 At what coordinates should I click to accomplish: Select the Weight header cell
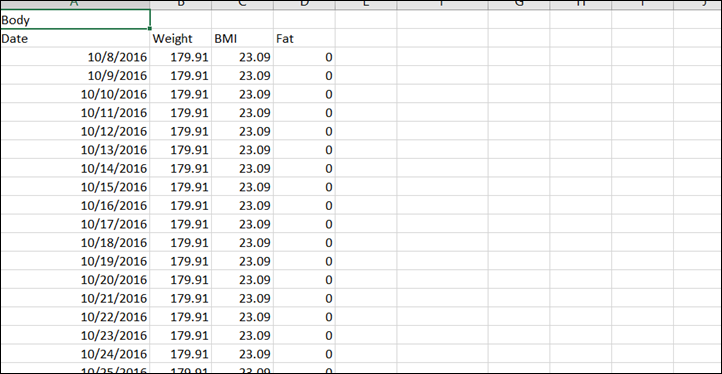(x=181, y=39)
